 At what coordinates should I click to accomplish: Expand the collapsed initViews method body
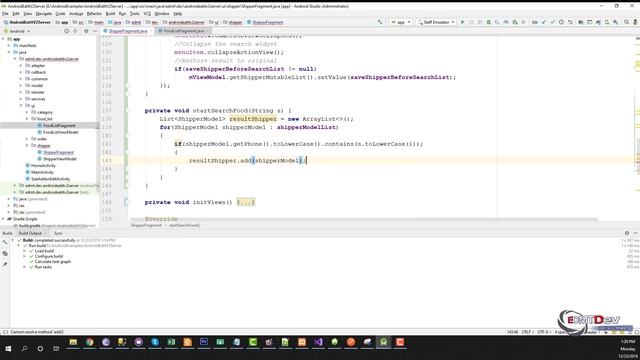pyautogui.click(x=246, y=202)
